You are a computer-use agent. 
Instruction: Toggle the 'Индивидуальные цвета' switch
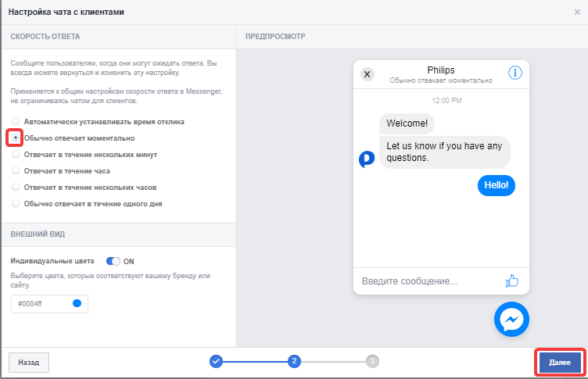tap(113, 261)
